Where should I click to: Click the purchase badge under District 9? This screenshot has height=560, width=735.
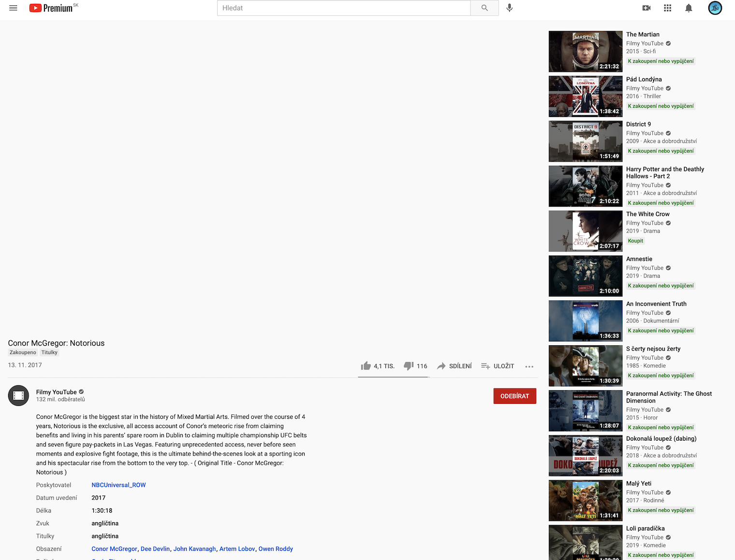(661, 151)
